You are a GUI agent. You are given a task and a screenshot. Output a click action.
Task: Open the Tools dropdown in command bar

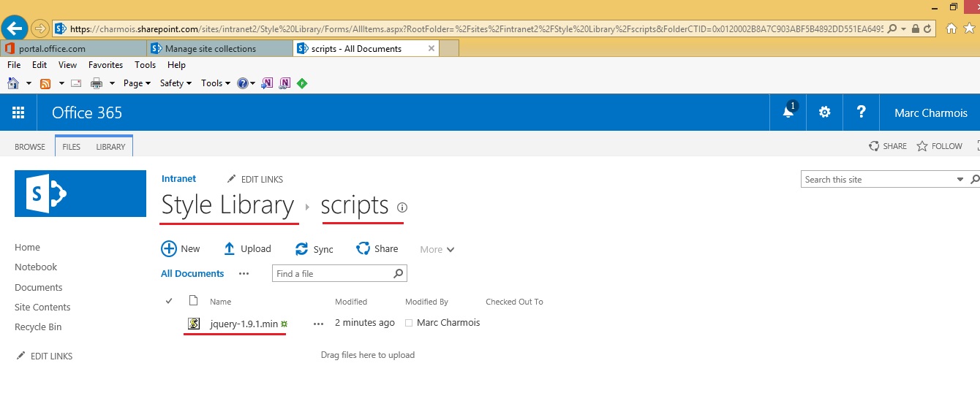tap(215, 83)
